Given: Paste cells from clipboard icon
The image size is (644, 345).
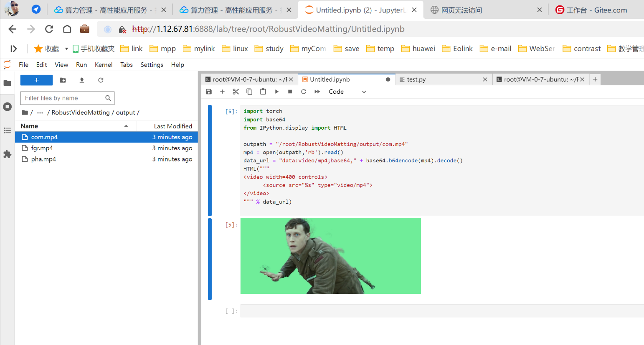Looking at the screenshot, I should tap(263, 92).
